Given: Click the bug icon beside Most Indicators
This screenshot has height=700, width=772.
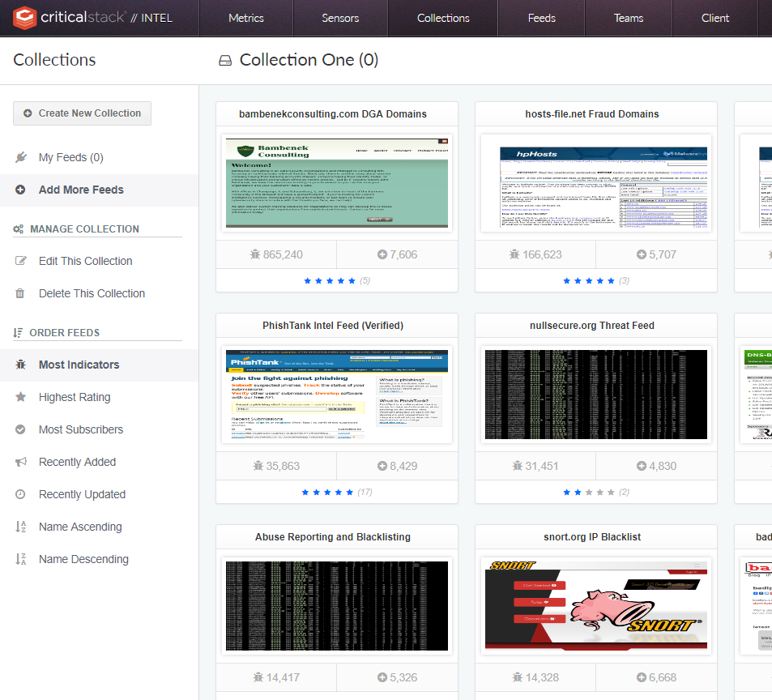Looking at the screenshot, I should (20, 365).
